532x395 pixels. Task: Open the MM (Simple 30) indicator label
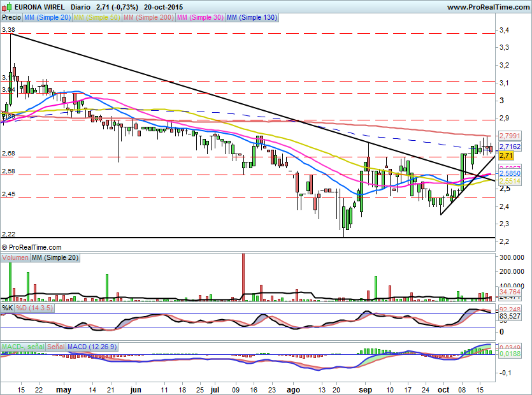coord(200,17)
